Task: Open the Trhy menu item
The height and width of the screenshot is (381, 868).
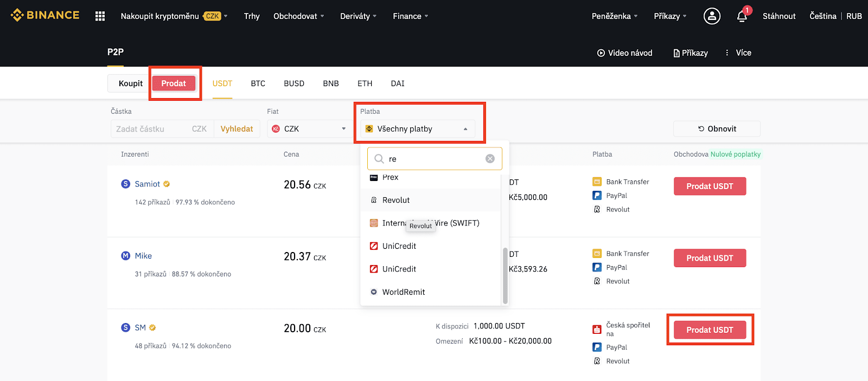Action: (252, 16)
